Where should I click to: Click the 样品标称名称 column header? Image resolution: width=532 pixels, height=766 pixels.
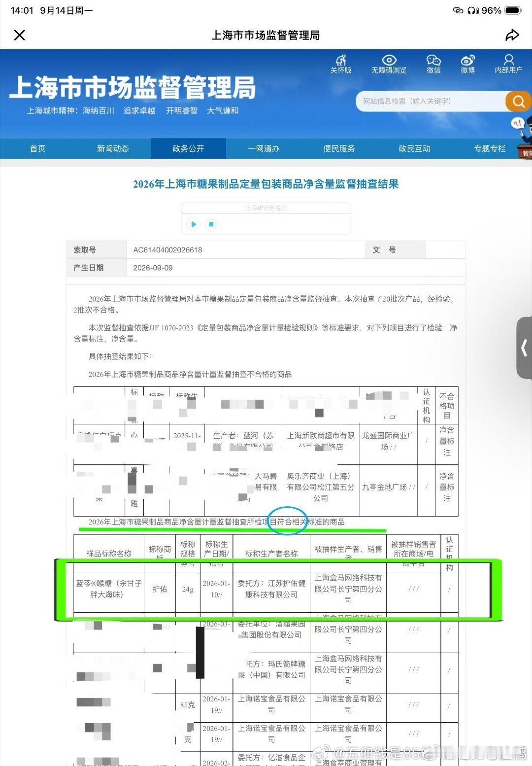pyautogui.click(x=109, y=554)
